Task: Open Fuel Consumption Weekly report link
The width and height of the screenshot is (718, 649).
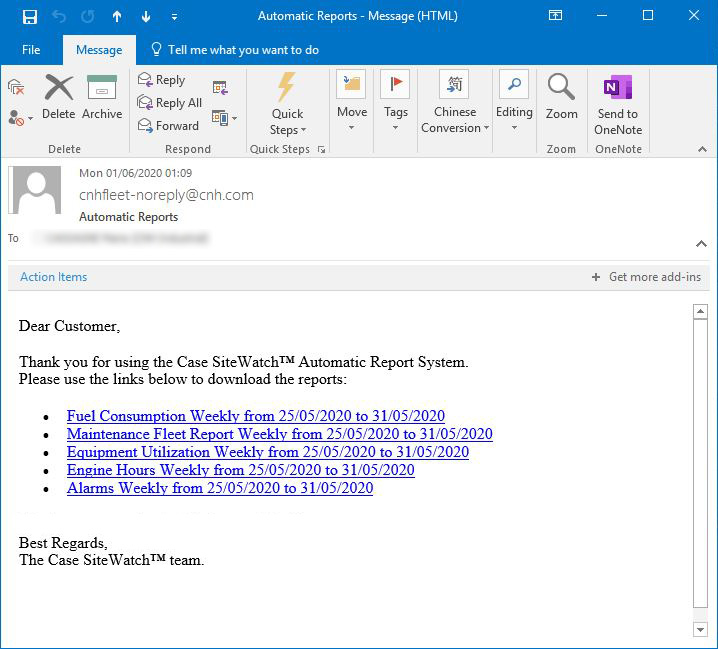Action: pyautogui.click(x=256, y=416)
